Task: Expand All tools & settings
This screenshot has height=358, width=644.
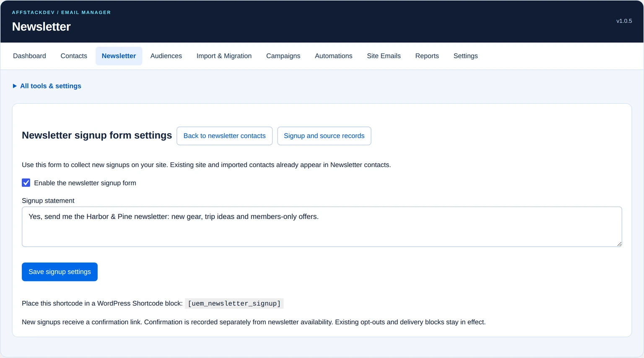Action: coord(47,86)
